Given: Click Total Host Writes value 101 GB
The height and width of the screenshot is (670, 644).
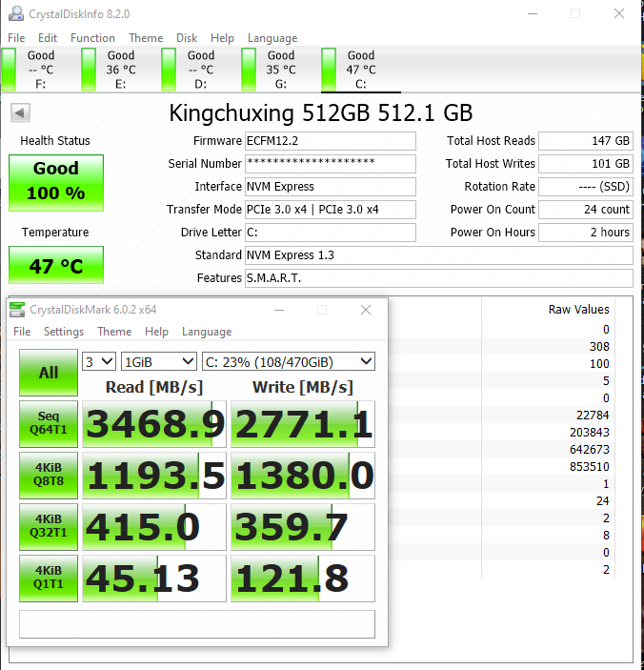Looking at the screenshot, I should pos(586,164).
